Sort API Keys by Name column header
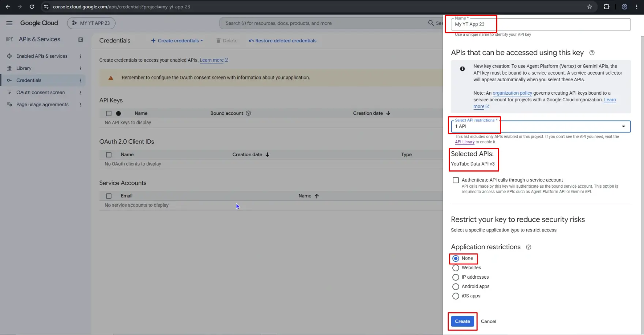644x335 pixels. pyautogui.click(x=141, y=113)
